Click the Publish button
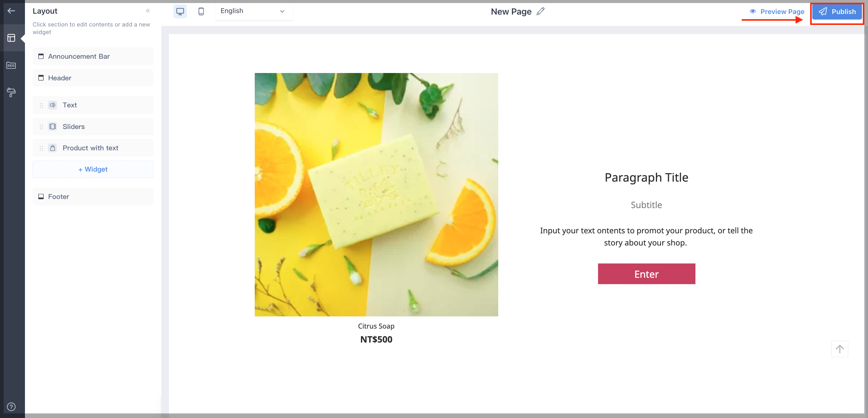Viewport: 868px width, 418px height. 837,12
